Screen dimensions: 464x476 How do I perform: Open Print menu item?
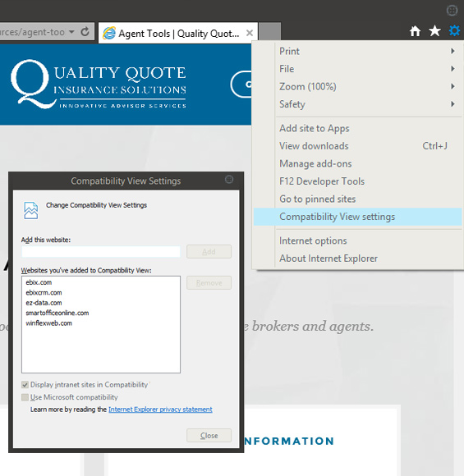(357, 51)
